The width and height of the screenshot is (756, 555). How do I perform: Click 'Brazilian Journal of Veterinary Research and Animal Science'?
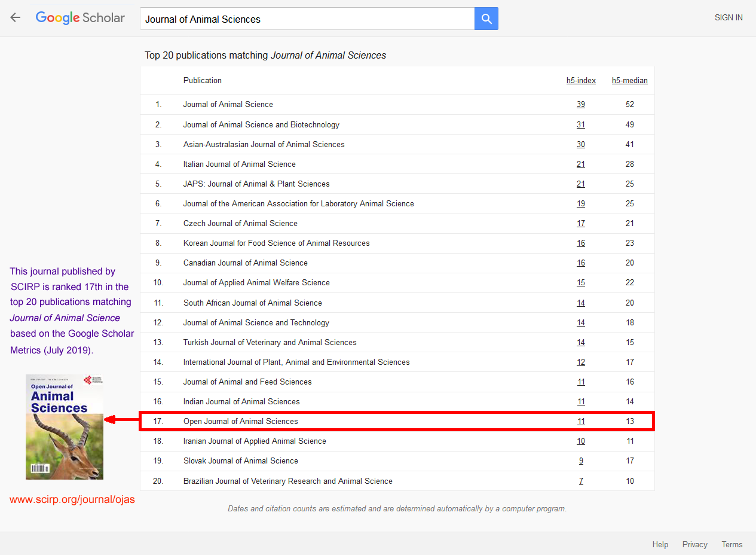288,481
